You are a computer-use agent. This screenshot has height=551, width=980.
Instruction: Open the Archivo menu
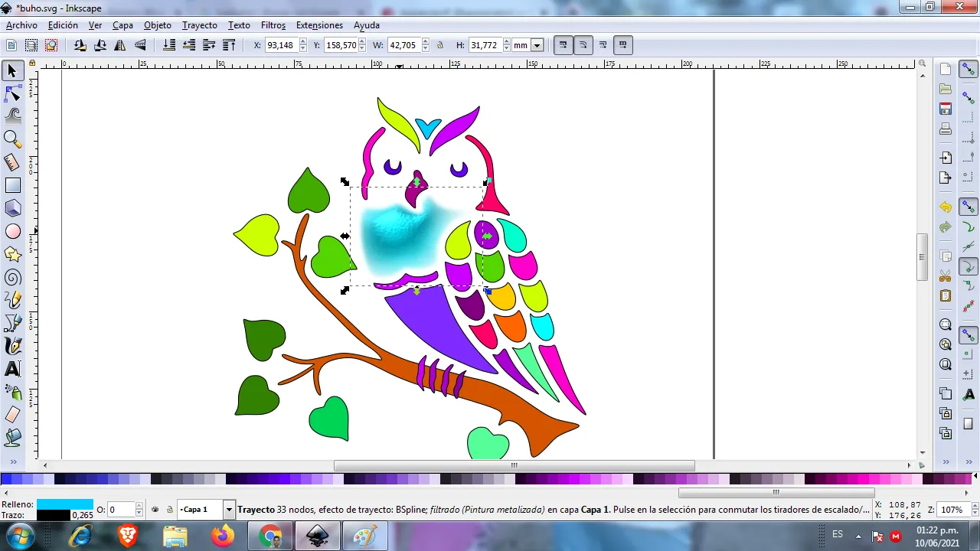click(21, 25)
